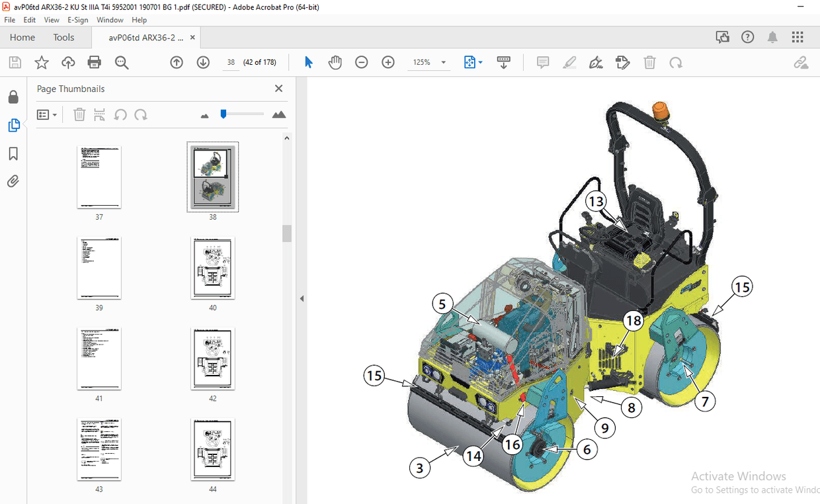This screenshot has width=820, height=504.
Task: Click the toolbar Delete trash icon
Action: pyautogui.click(x=650, y=63)
